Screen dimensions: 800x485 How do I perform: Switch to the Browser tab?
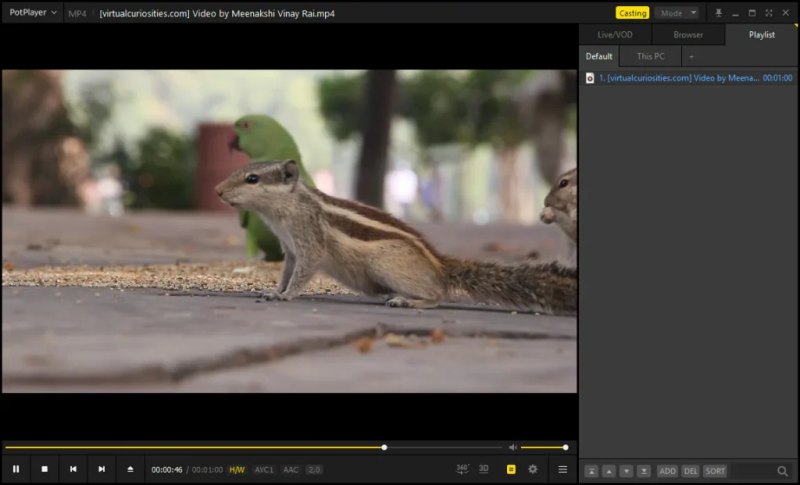688,35
